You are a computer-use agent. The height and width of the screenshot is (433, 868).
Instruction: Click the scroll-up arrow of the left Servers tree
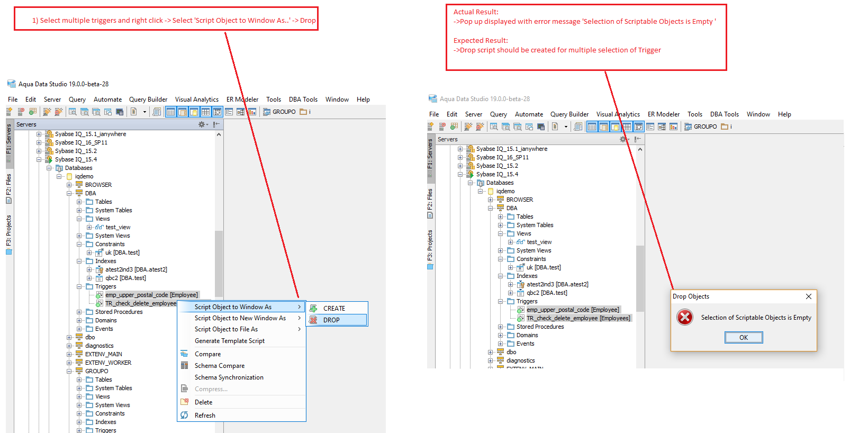219,134
